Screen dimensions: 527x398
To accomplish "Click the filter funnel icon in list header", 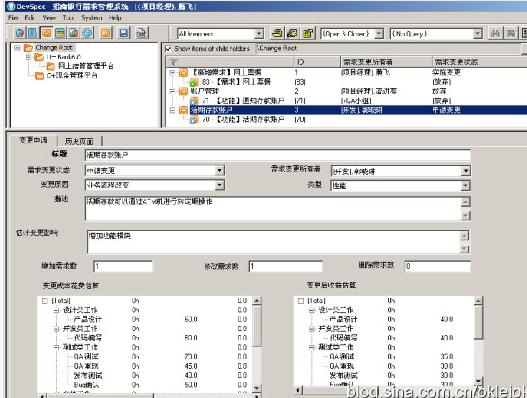I will click(x=174, y=62).
